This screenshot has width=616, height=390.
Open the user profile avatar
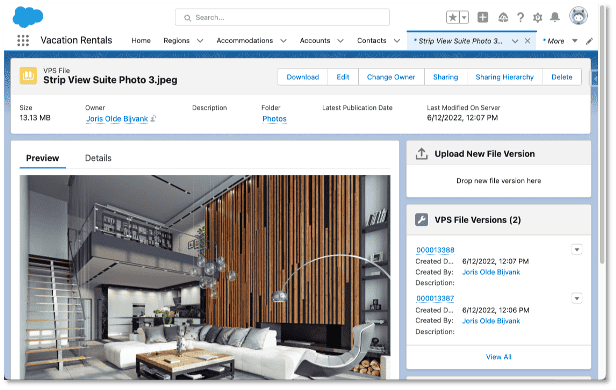578,16
